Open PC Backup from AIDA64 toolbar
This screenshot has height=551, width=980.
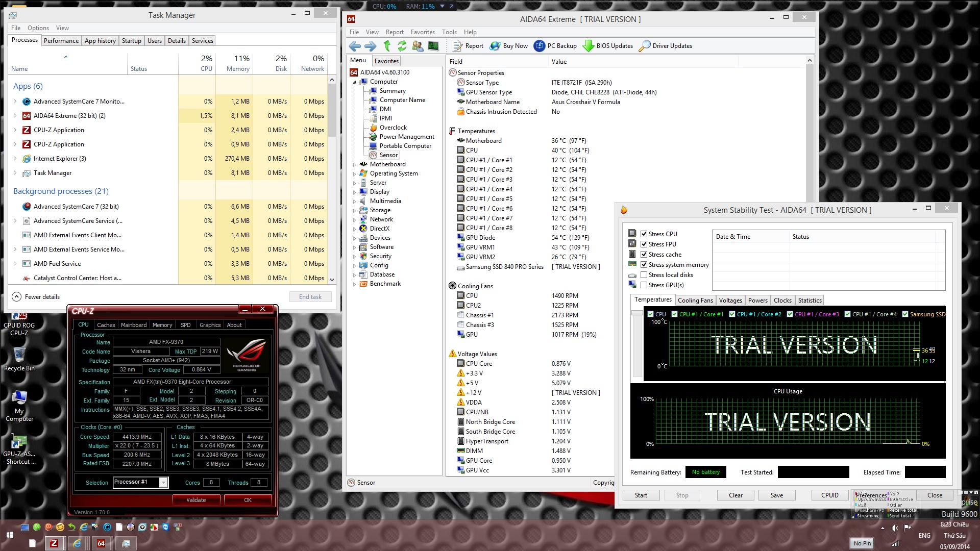tap(555, 46)
